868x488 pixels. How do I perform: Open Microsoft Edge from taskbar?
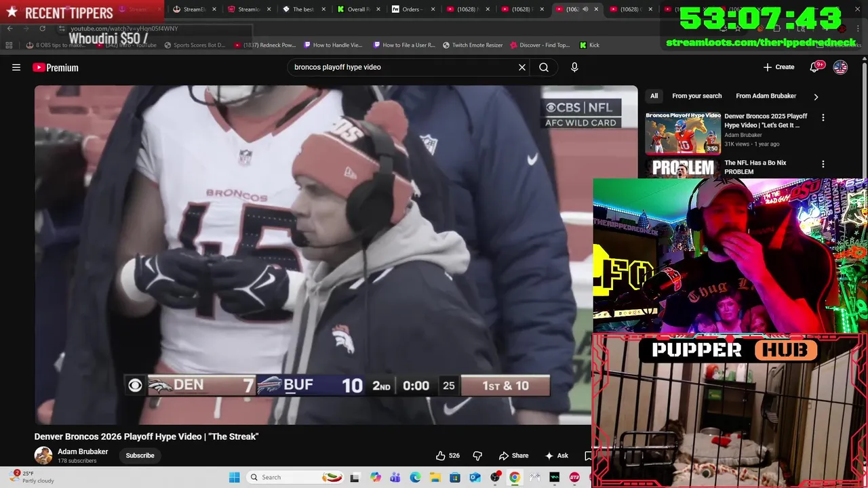[415, 478]
